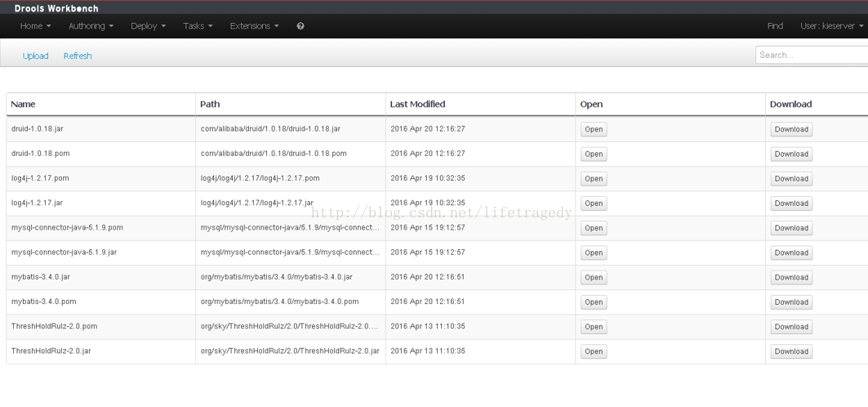Image resolution: width=868 pixels, height=407 pixels.
Task: Download mysql-connector-java-5.1.9.pom
Action: tap(791, 228)
